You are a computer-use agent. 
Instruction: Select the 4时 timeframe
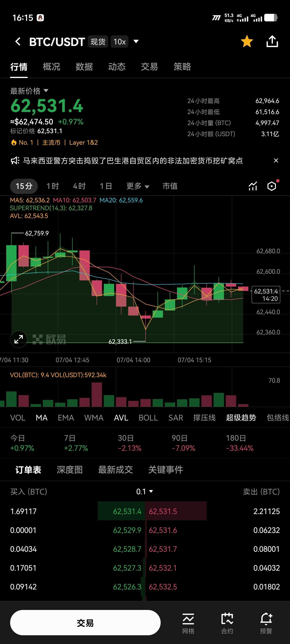pyautogui.click(x=79, y=186)
